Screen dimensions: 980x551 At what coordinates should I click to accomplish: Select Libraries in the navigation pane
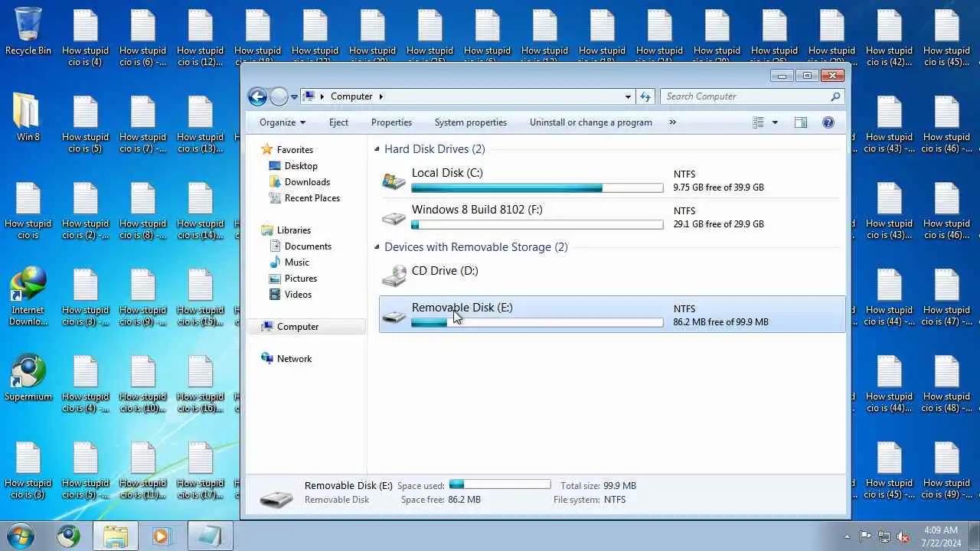(x=293, y=230)
